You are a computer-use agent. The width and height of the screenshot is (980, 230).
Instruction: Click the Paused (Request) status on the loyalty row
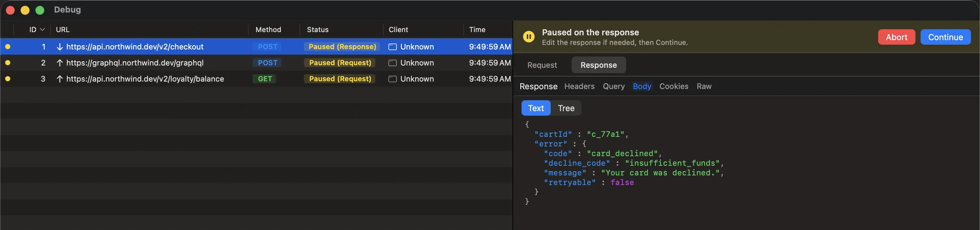point(340,78)
